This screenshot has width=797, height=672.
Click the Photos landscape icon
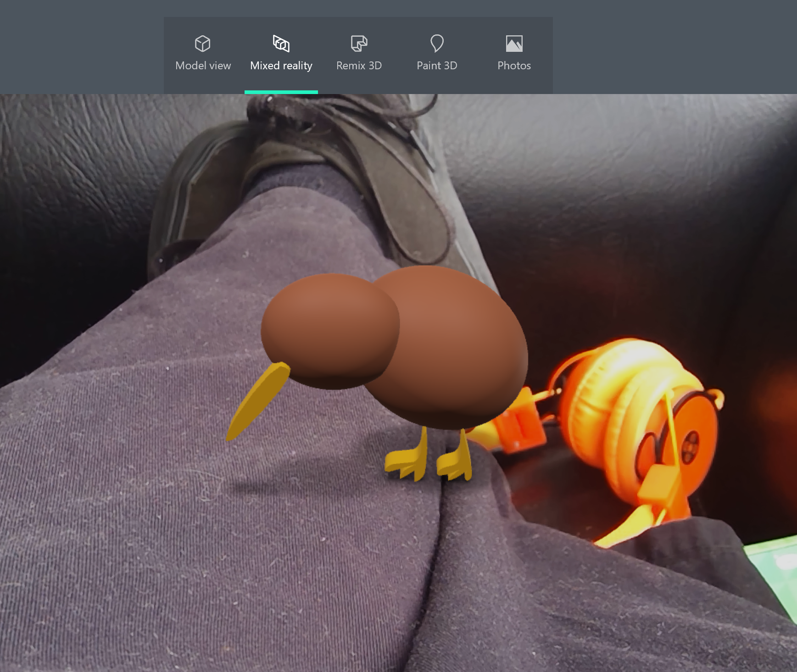(x=514, y=44)
